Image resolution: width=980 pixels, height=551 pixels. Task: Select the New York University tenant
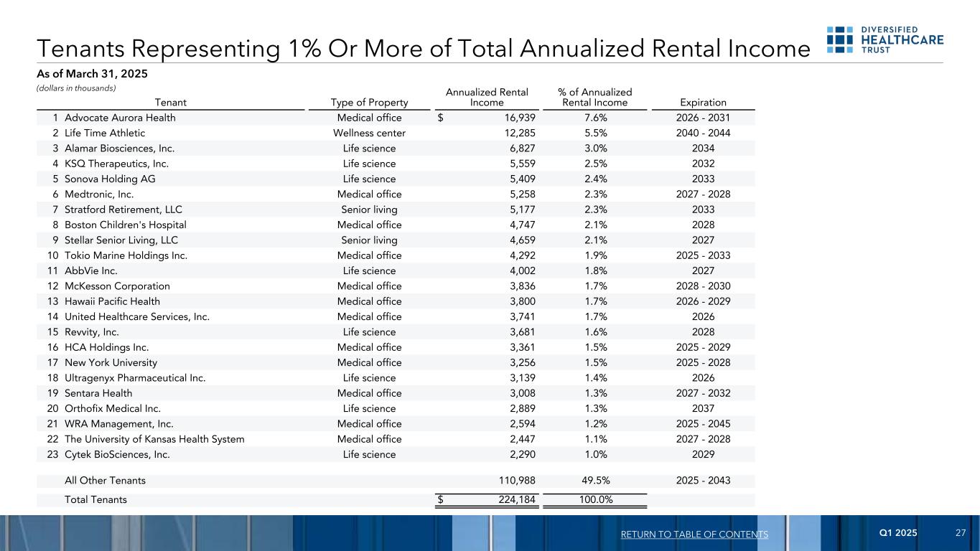pyautogui.click(x=111, y=362)
